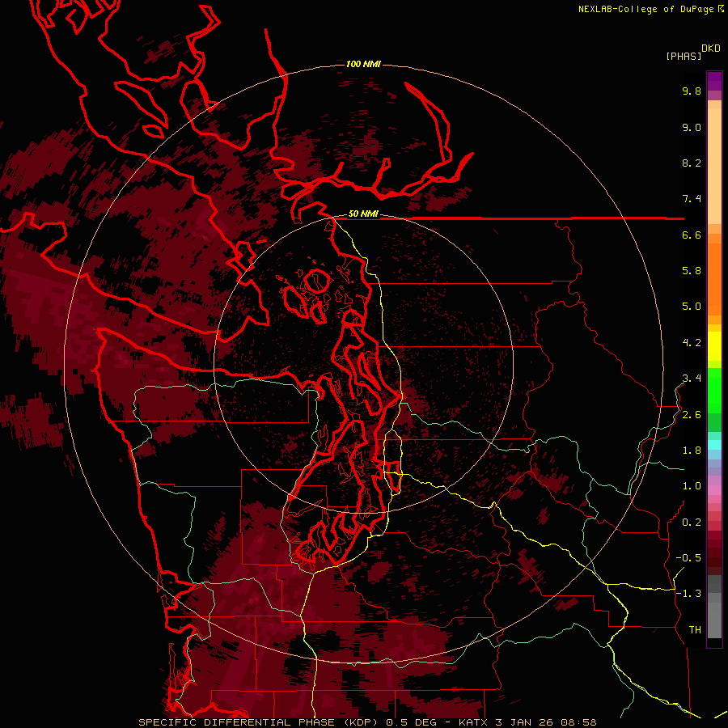Pick the cyan color bar segment
The image size is (728, 728).
click(x=714, y=444)
